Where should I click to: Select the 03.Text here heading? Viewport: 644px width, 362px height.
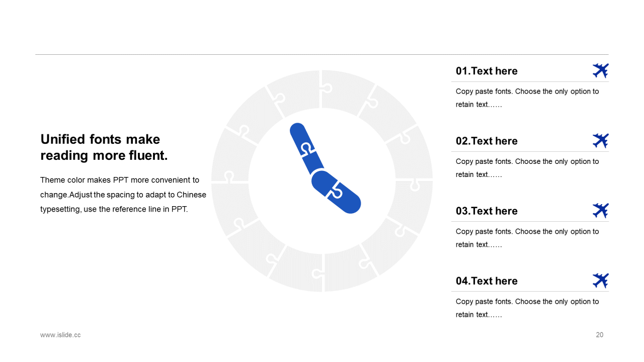(x=487, y=211)
